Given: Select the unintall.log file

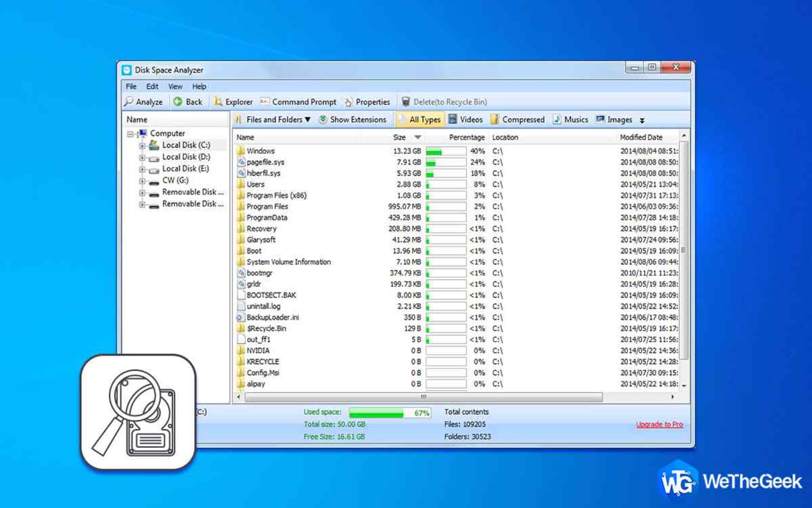Looking at the screenshot, I should click(456, 306).
